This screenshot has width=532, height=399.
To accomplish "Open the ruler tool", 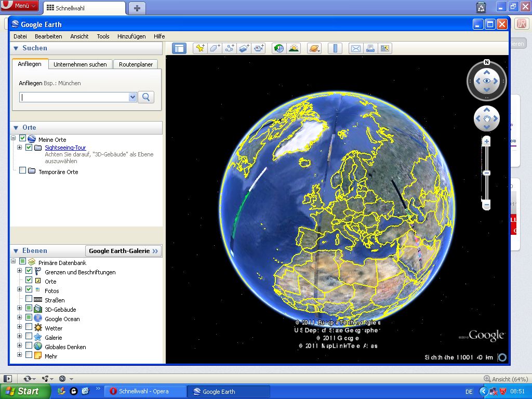I will [x=335, y=48].
